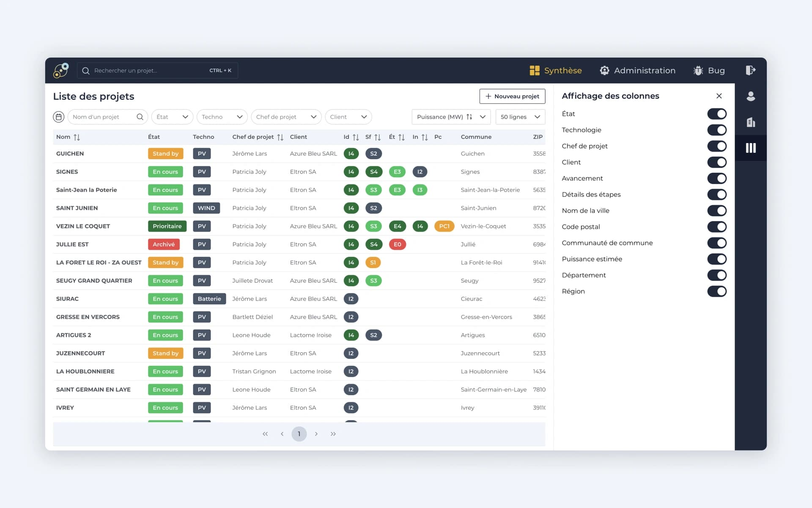Open the Bug menu item
812x508 pixels.
(709, 70)
